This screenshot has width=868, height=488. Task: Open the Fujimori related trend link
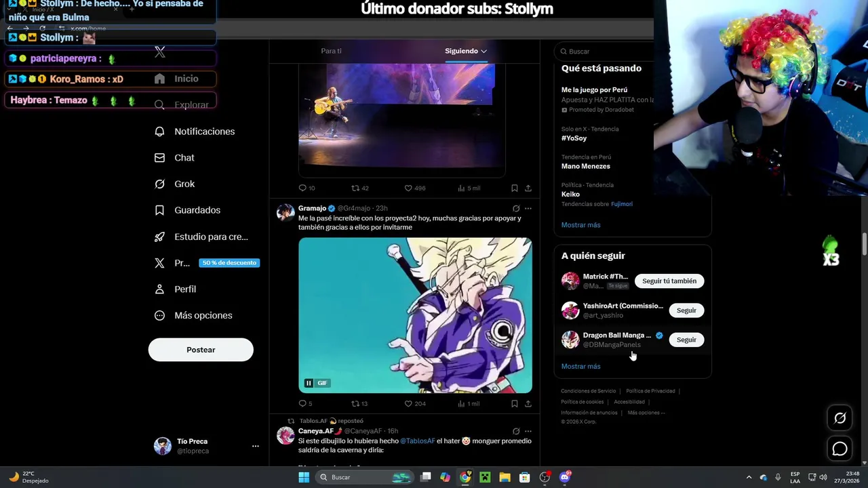point(622,204)
